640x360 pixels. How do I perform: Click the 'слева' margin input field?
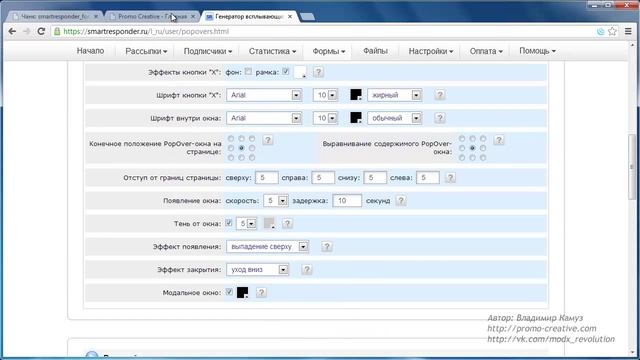428,178
